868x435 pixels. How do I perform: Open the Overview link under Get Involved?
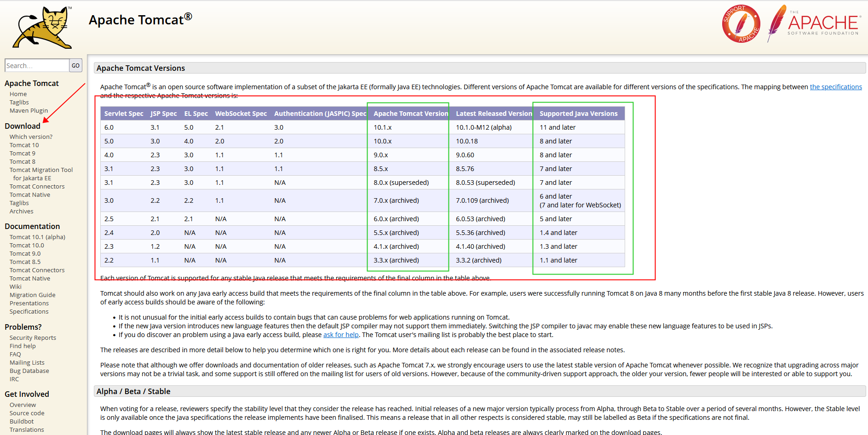coord(23,405)
